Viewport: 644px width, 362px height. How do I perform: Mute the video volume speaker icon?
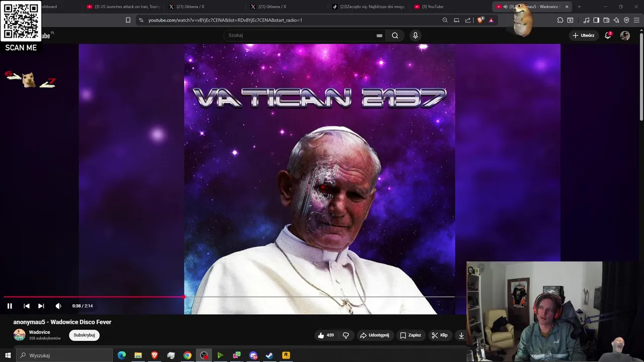pyautogui.click(x=58, y=306)
